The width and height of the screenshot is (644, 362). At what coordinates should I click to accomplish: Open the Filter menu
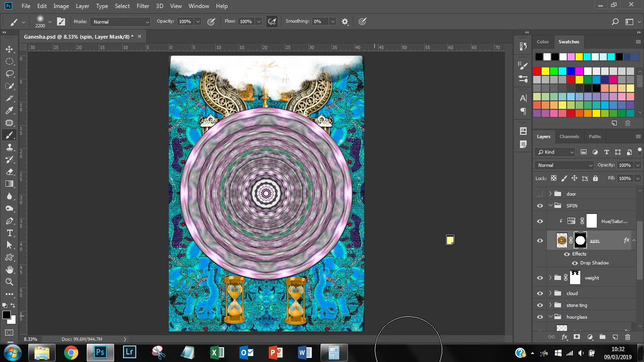143,6
